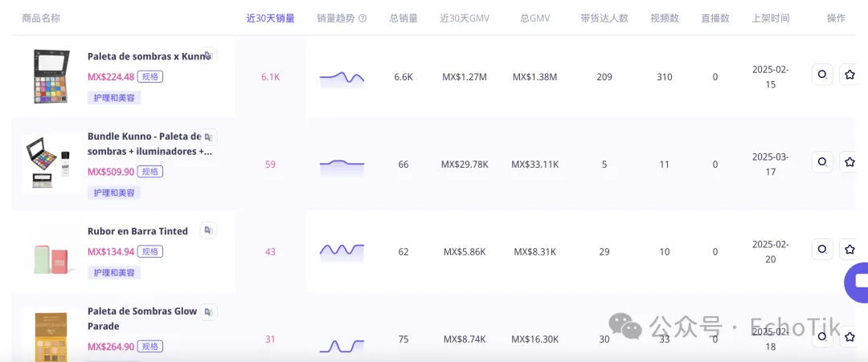Open 规格 for MX$134.94 product

[x=150, y=251]
